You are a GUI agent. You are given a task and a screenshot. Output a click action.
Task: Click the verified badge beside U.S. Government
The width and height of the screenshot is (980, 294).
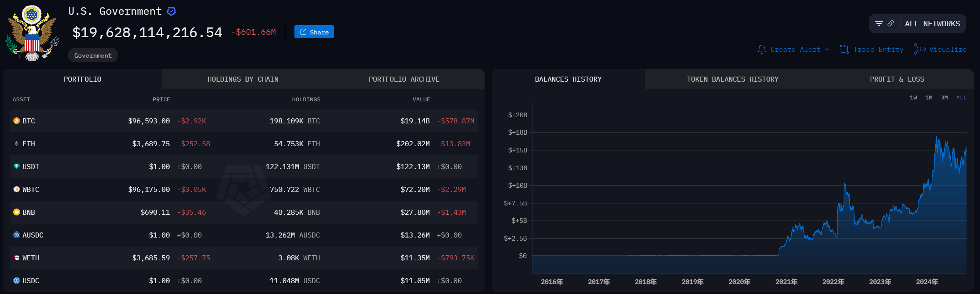(x=171, y=12)
